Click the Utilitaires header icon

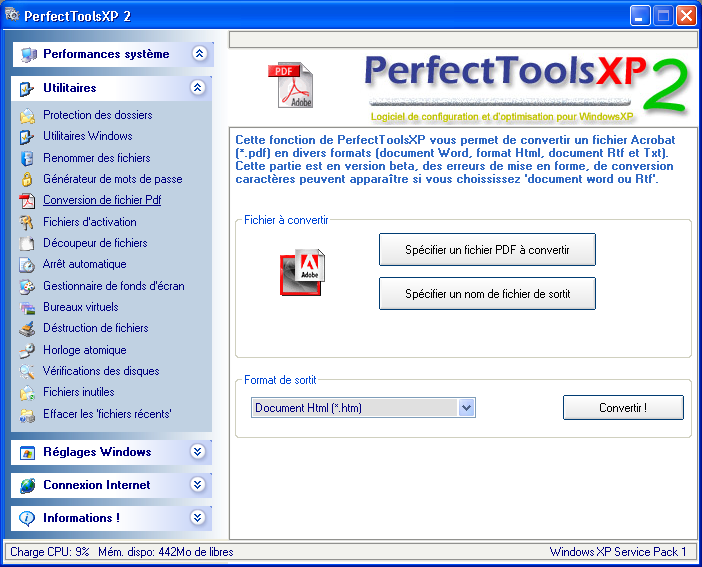(x=27, y=89)
